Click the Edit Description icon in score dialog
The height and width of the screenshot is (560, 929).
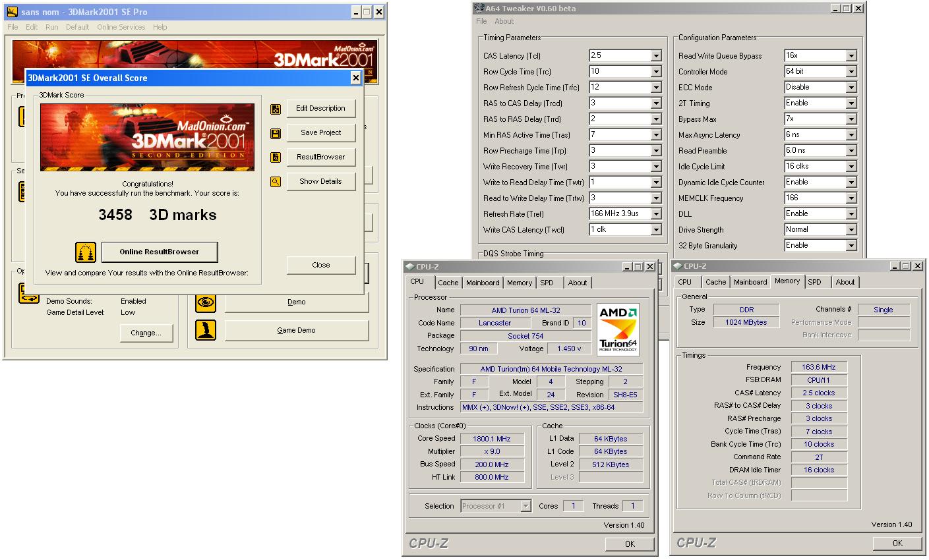(276, 109)
